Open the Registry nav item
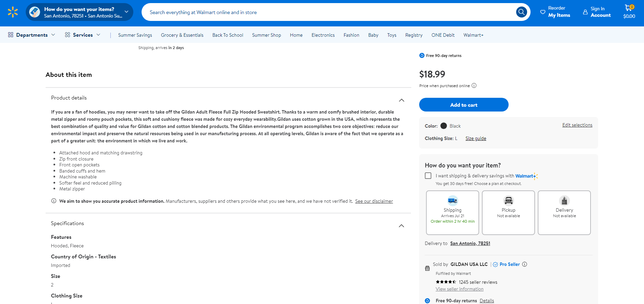644x304 pixels. pyautogui.click(x=414, y=35)
